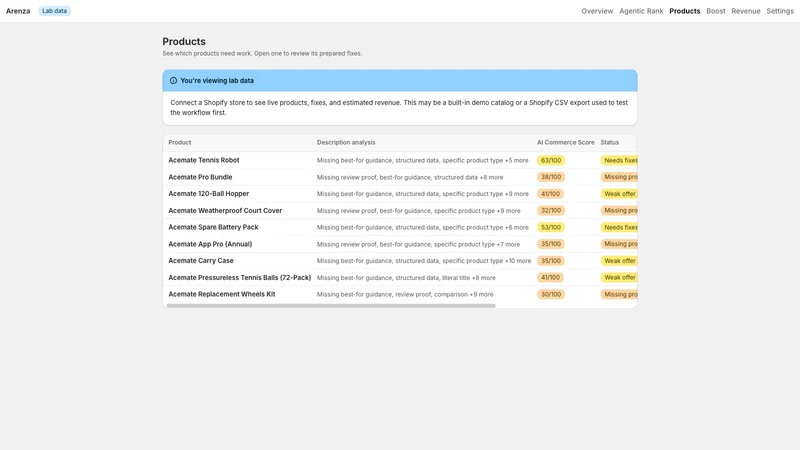
Task: Click the horizontal scrollbar under products table
Action: click(331, 306)
